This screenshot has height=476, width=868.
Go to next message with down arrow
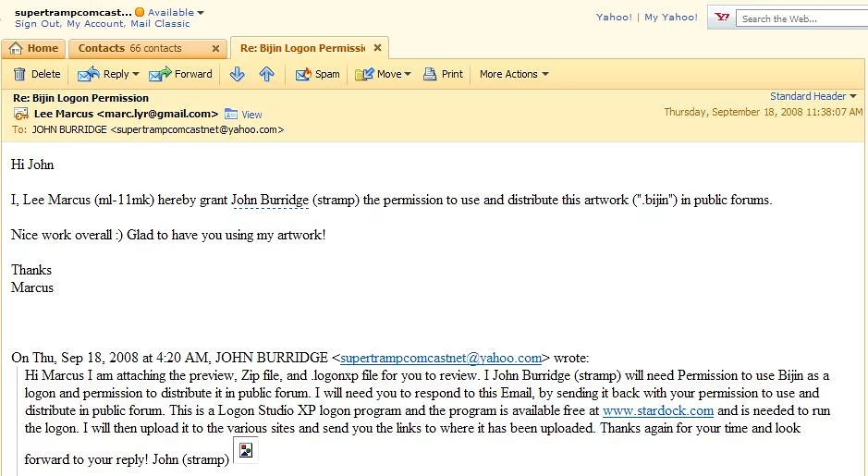tap(237, 74)
